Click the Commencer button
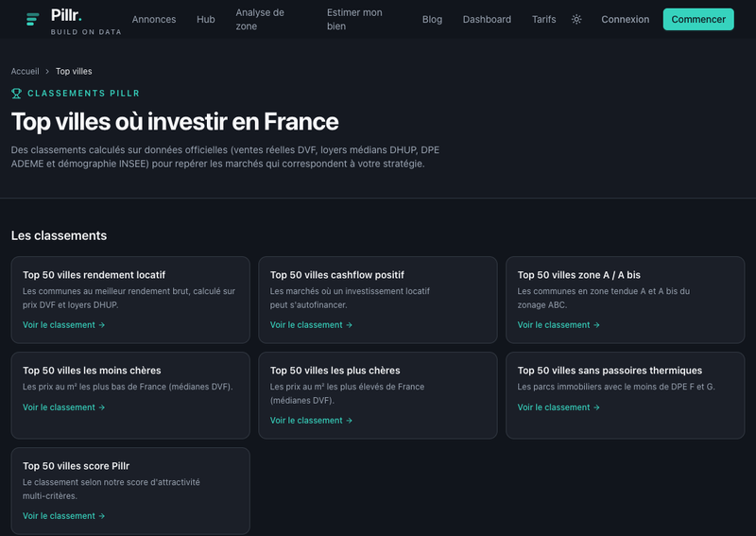This screenshot has width=756, height=536. (698, 19)
